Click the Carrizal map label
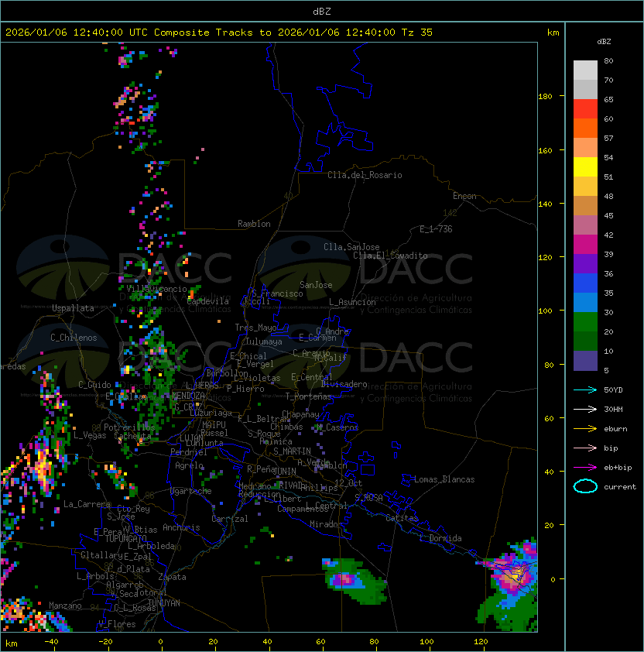 (x=230, y=519)
